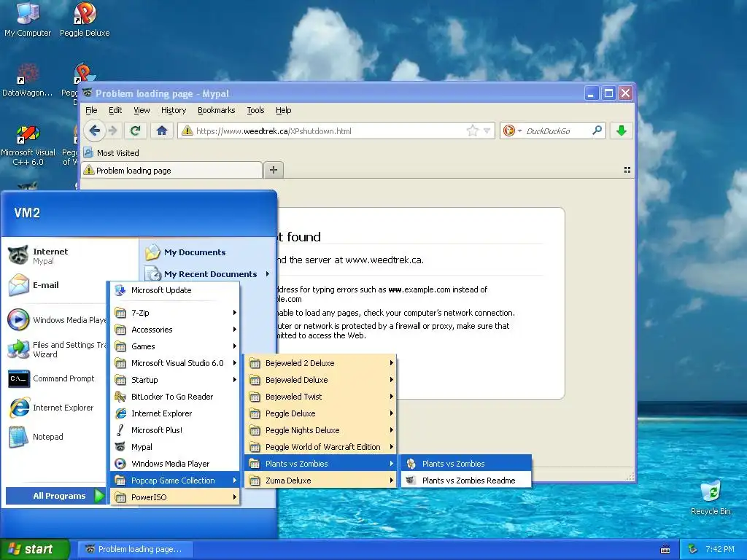
Task: Reload the page with the refresh icon
Action: pos(135,131)
